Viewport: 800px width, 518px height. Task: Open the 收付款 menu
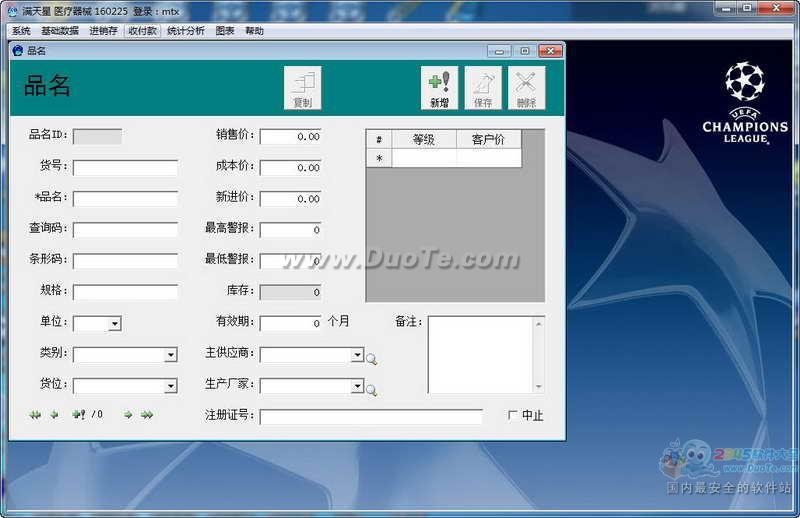(x=142, y=31)
